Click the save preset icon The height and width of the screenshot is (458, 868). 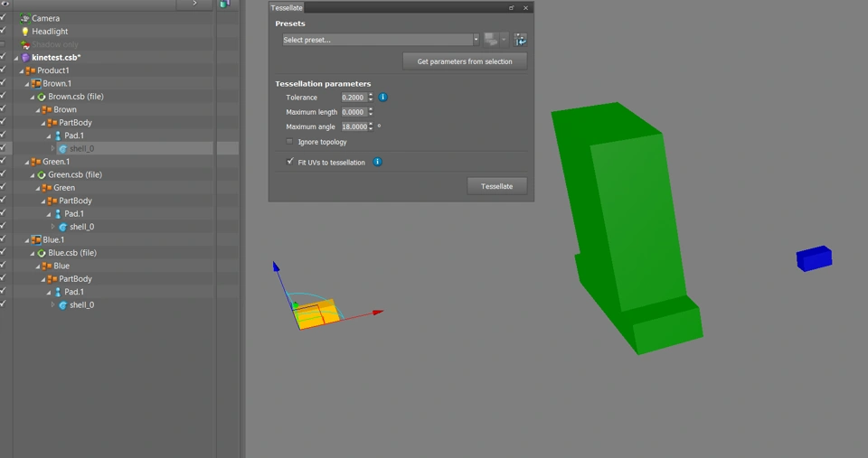coord(491,40)
